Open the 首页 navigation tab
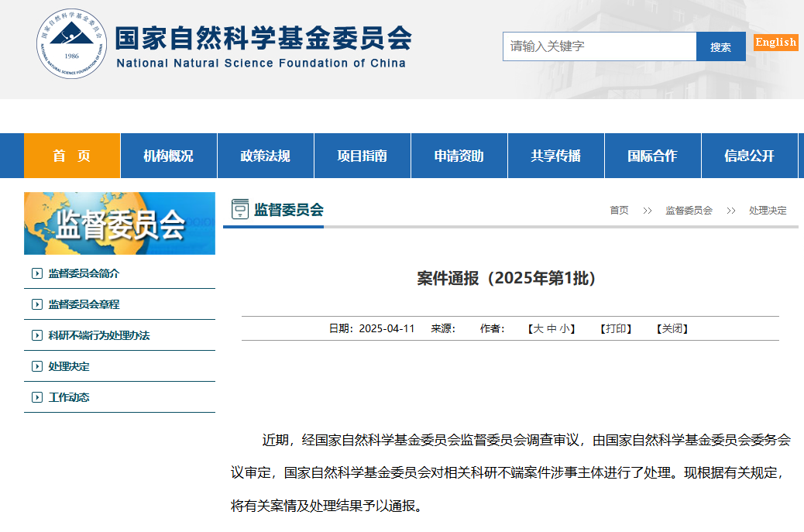 pos(72,156)
